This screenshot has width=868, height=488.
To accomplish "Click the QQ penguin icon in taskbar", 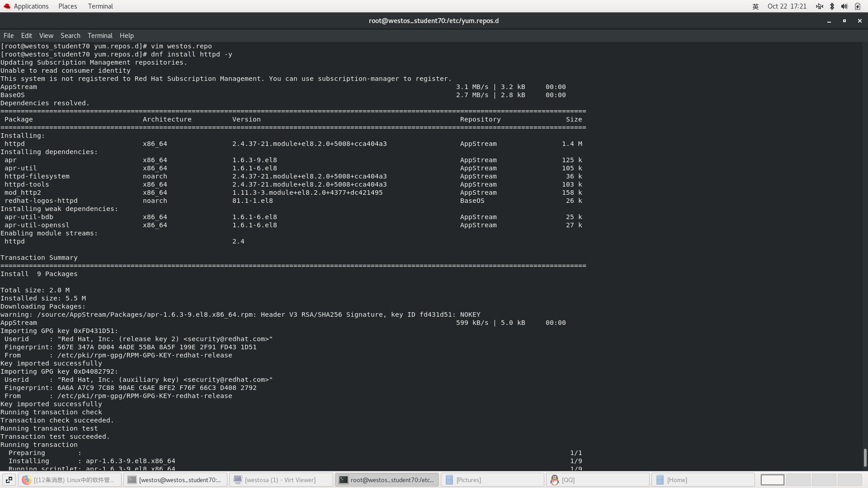I will (555, 480).
